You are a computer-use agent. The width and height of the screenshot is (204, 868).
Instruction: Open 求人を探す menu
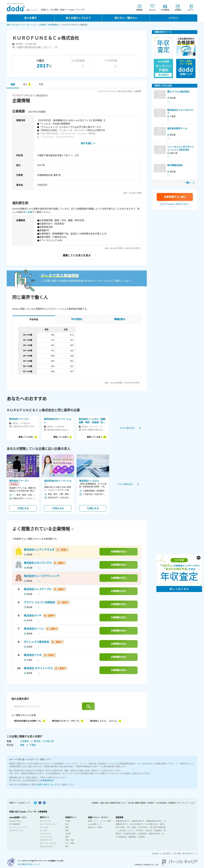[x=30, y=18]
